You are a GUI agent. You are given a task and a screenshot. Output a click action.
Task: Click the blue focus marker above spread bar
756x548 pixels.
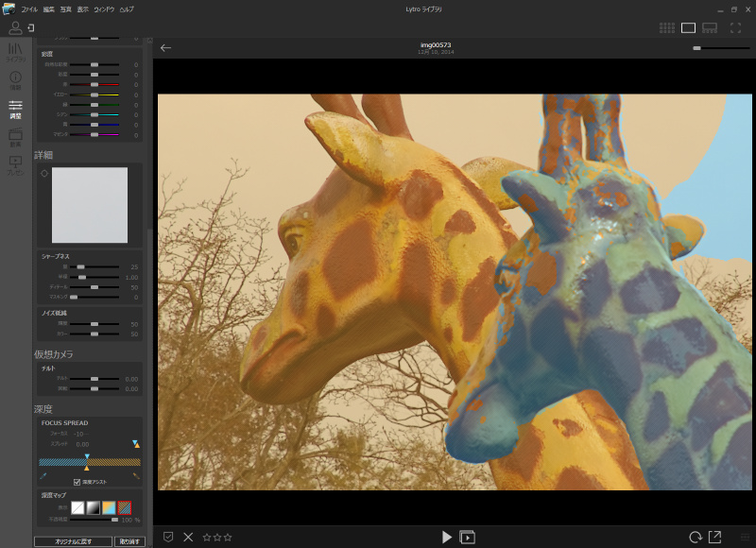pyautogui.click(x=87, y=456)
